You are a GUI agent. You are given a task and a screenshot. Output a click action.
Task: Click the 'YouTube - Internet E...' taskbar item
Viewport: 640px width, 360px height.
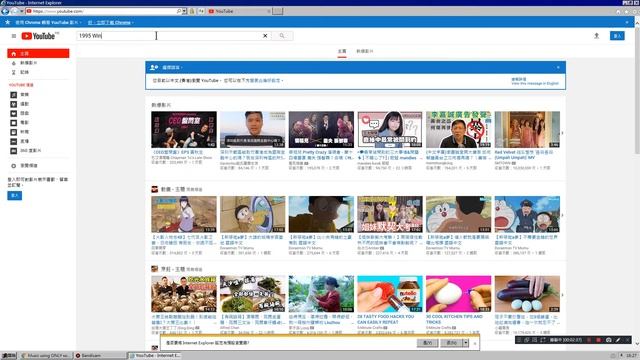click(x=155, y=356)
